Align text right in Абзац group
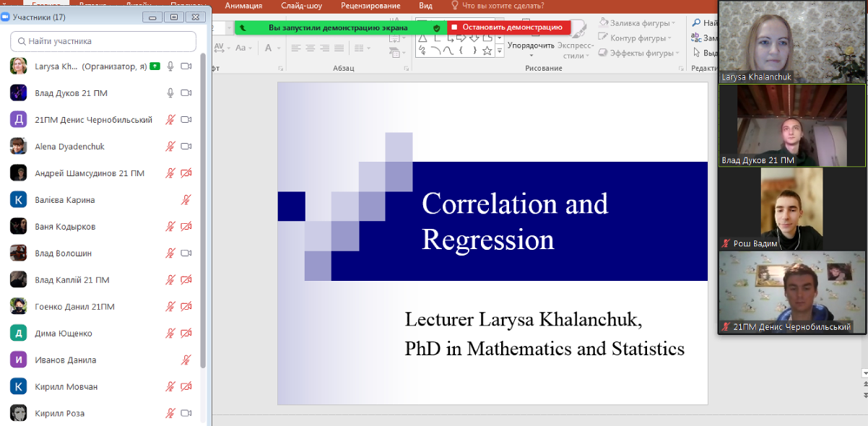This screenshot has height=426, width=868. pyautogui.click(x=326, y=48)
